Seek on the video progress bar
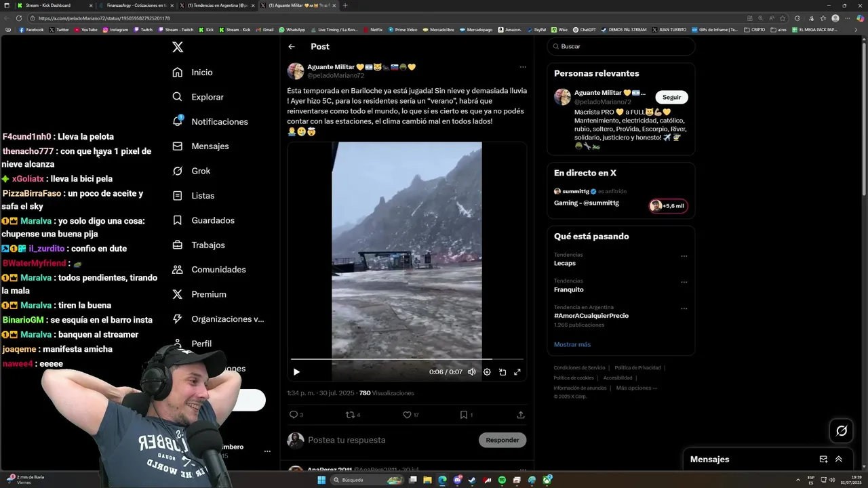The width and height of the screenshot is (868, 488). point(407,359)
